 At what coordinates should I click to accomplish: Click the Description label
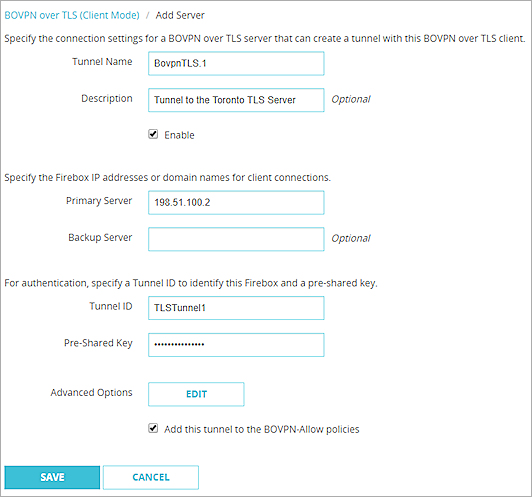coord(107,98)
